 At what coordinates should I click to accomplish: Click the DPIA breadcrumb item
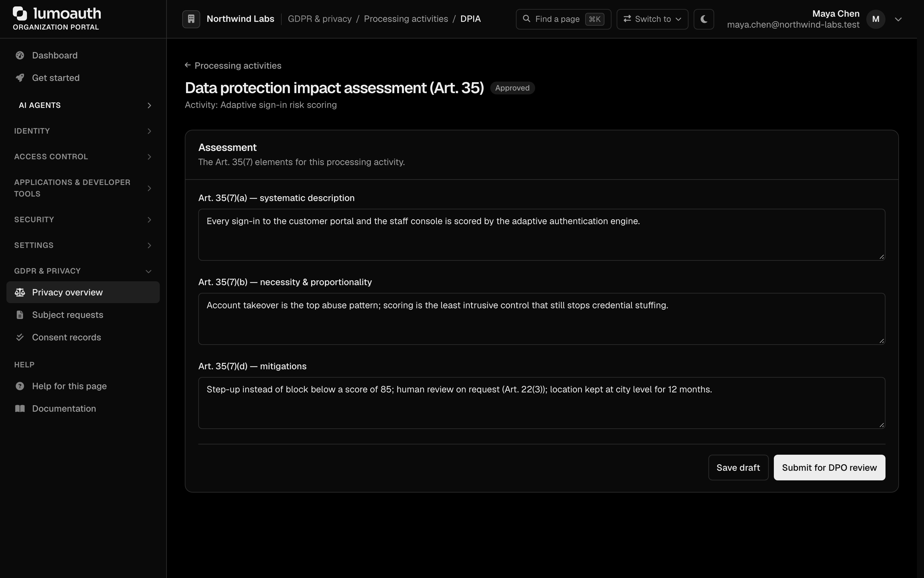click(470, 19)
